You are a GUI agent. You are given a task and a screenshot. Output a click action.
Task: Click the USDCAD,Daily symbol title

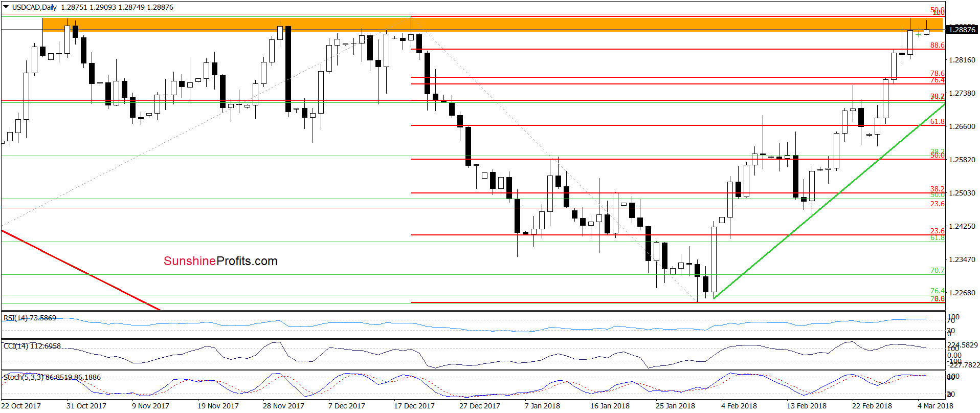[34, 7]
